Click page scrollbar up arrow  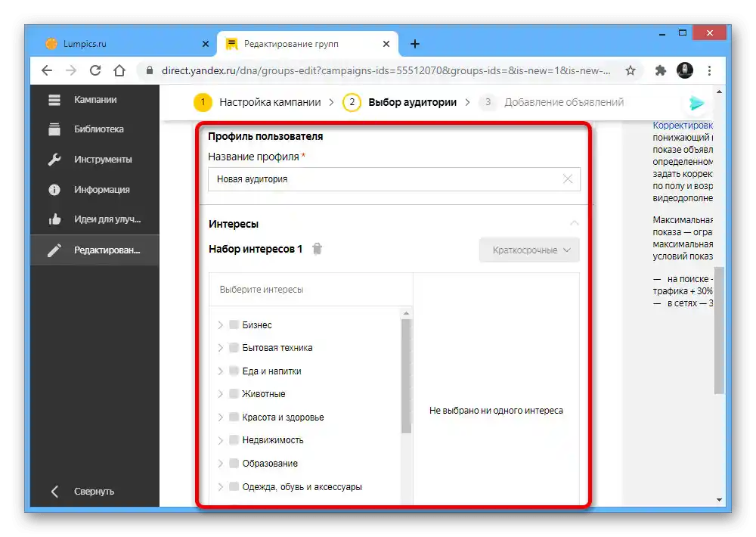coord(720,92)
